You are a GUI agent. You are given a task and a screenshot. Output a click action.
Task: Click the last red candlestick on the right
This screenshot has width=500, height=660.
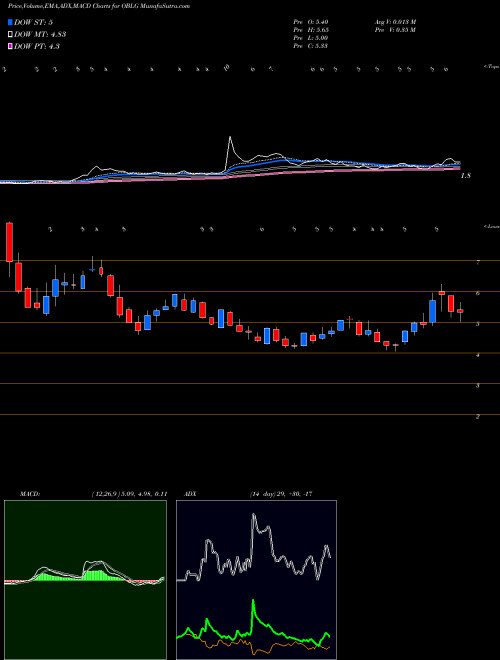pyautogui.click(x=460, y=311)
